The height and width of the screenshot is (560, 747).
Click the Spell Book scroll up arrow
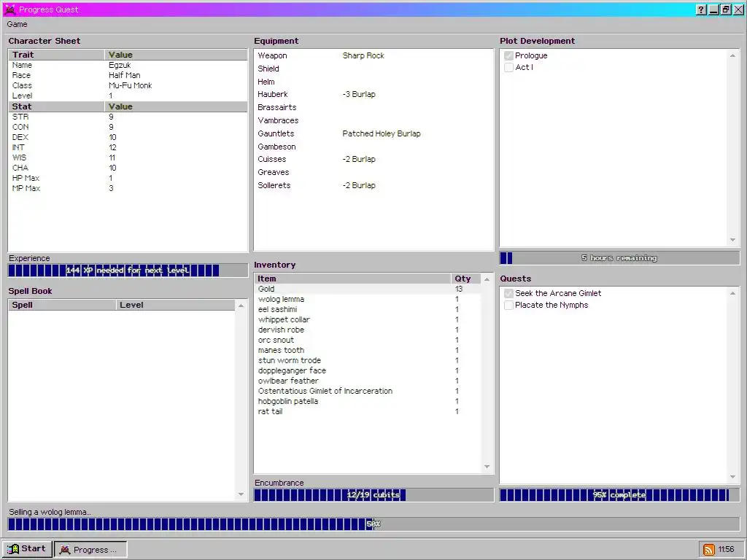[241, 306]
